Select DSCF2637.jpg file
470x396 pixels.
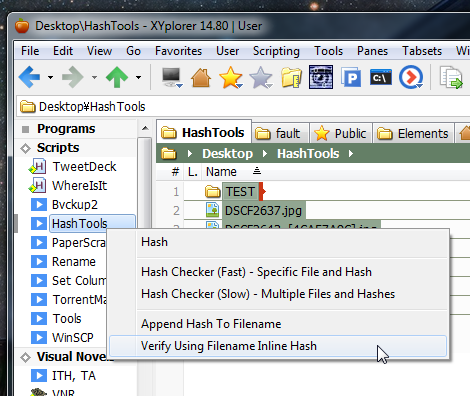pos(263,211)
